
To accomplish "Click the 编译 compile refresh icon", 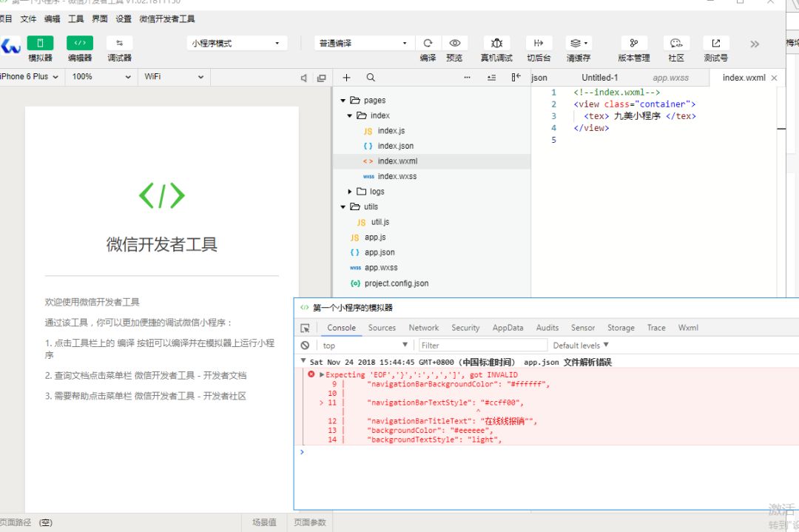I will click(x=428, y=44).
